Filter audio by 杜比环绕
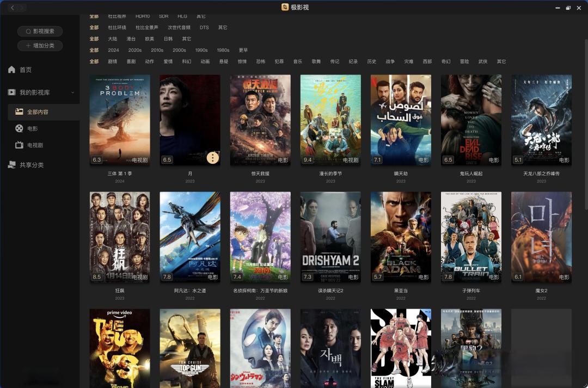588x388 pixels. (x=117, y=27)
